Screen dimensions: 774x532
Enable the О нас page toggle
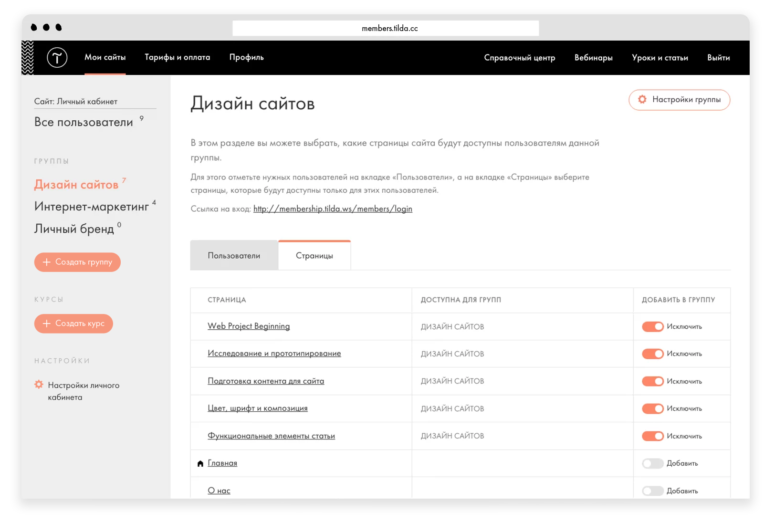653,491
